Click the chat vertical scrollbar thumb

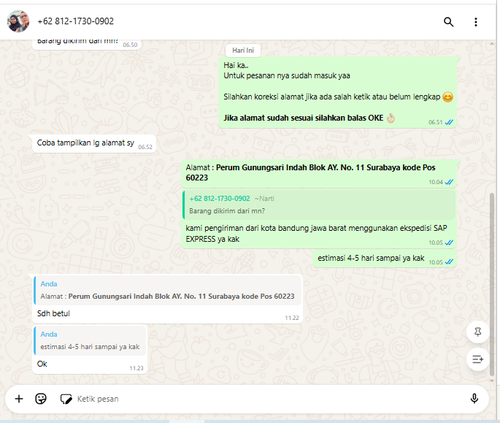coord(492,284)
